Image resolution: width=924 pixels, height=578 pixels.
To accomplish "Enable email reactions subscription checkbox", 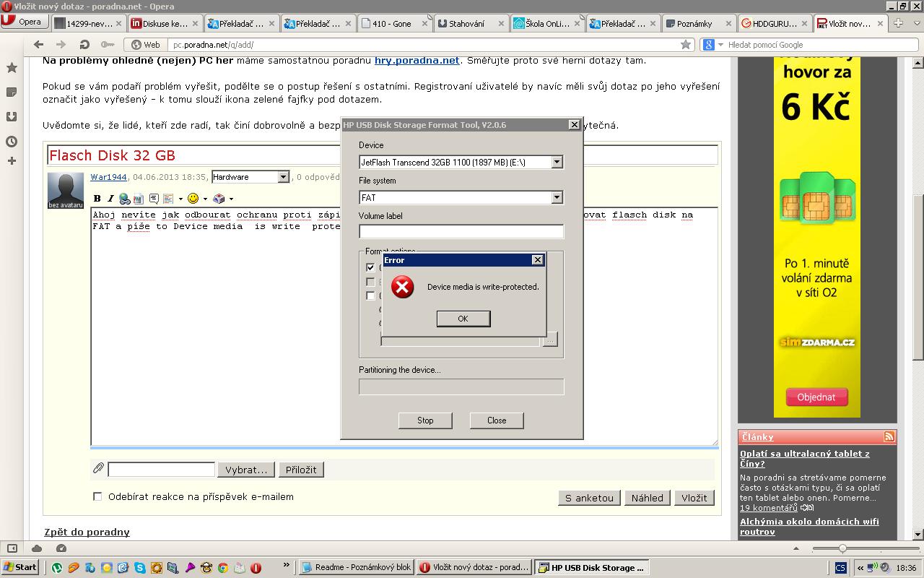I will pyautogui.click(x=97, y=496).
